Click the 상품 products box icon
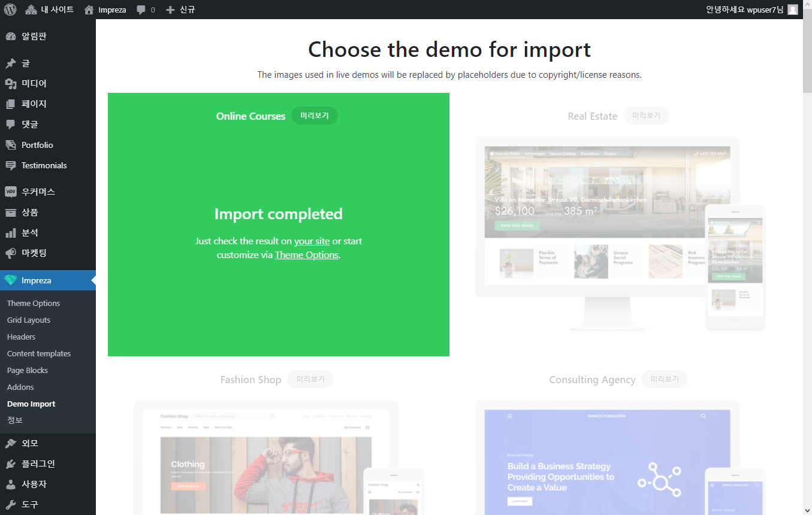The height and width of the screenshot is (515, 812). coord(11,212)
